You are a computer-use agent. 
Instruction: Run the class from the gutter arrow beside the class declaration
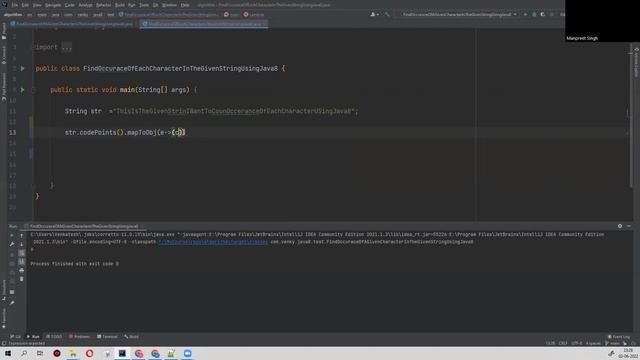pos(22,69)
